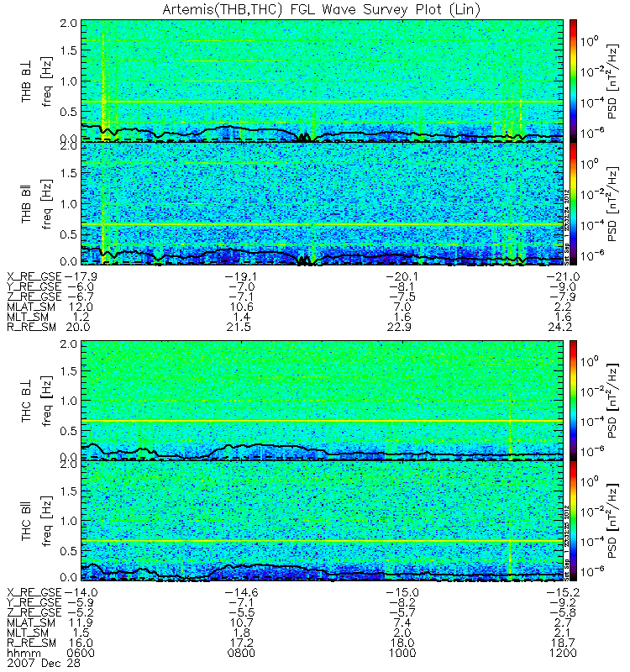This screenshot has width=630, height=672.
Task: Click the date label '2007 Dec 28'
Action: click(x=44, y=663)
